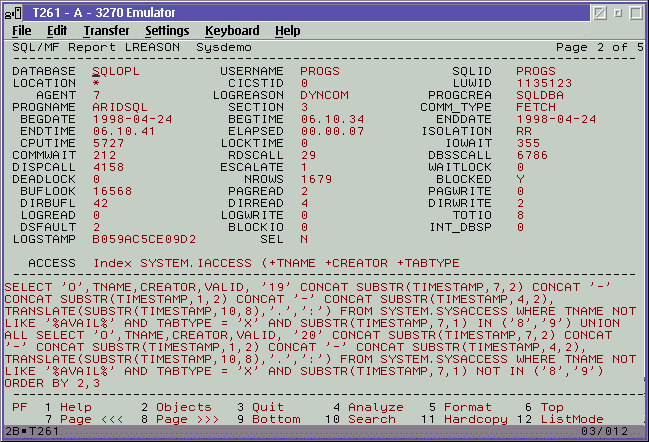Open the Edit menu
This screenshot has height=442, width=649.
57,31
